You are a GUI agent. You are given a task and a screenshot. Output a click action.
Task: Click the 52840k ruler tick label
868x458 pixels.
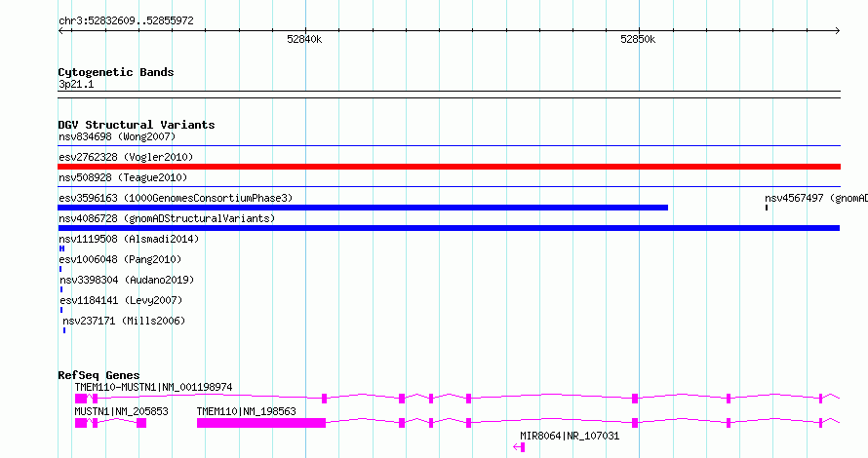point(304,39)
